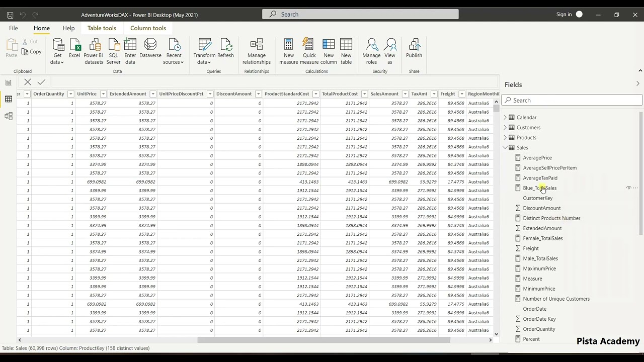644x362 pixels.
Task: Click the vertical scrollbar of data grid
Action: 496,108
